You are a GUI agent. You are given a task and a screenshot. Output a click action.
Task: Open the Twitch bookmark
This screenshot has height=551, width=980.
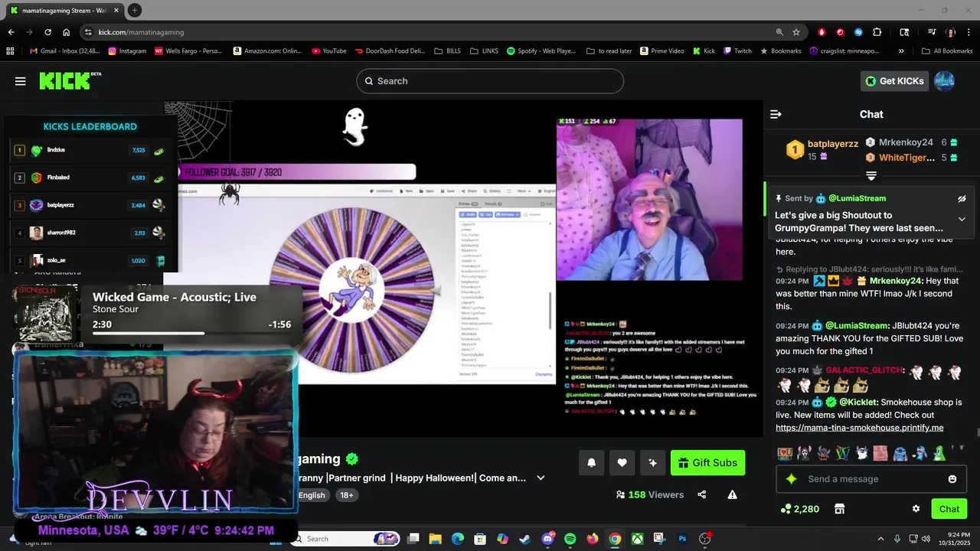(737, 51)
